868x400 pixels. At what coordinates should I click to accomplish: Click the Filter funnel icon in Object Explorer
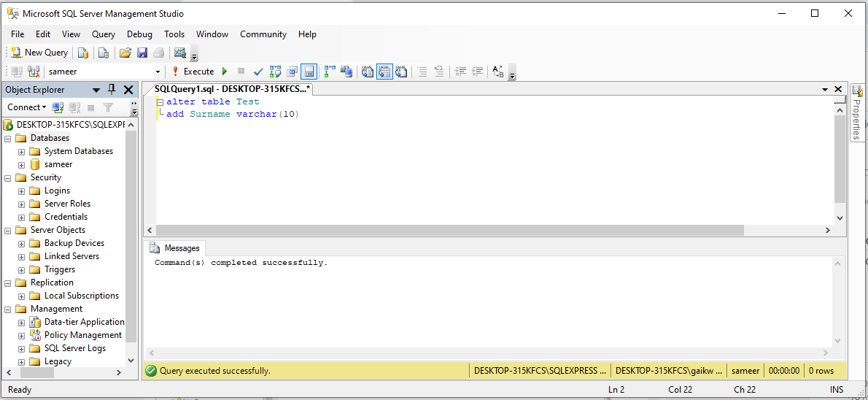point(108,107)
